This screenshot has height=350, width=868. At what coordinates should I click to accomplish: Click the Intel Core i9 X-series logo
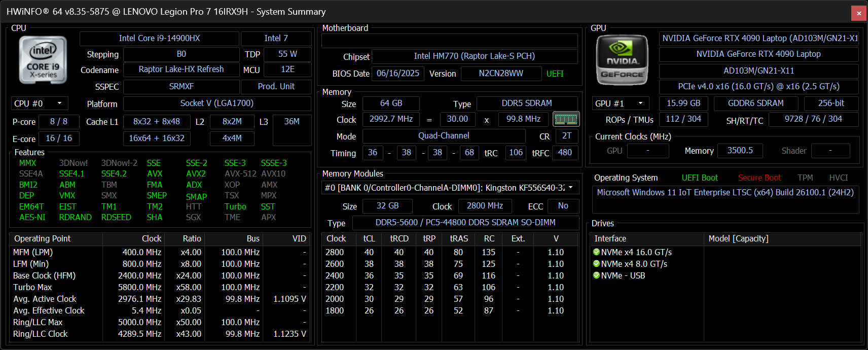click(x=43, y=60)
